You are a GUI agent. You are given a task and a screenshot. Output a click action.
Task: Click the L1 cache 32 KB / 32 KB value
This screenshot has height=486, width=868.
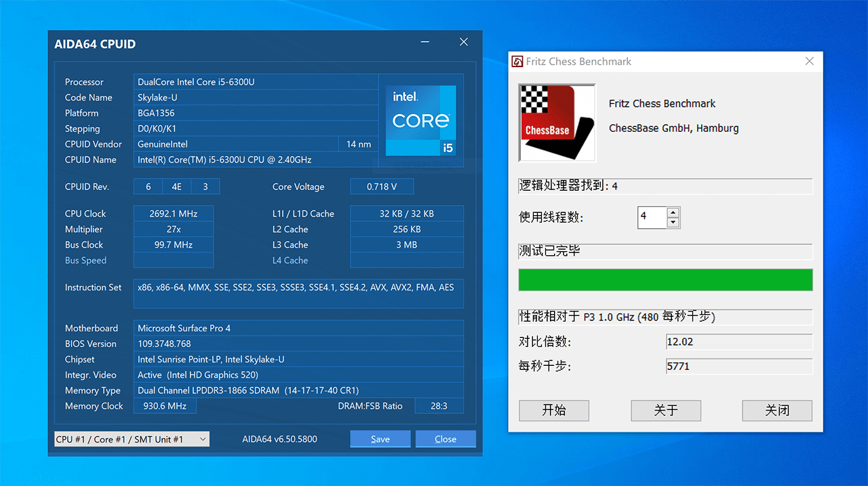(407, 213)
